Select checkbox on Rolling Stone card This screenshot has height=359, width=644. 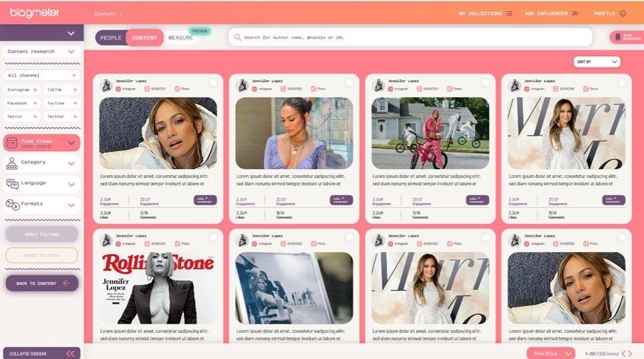(213, 237)
